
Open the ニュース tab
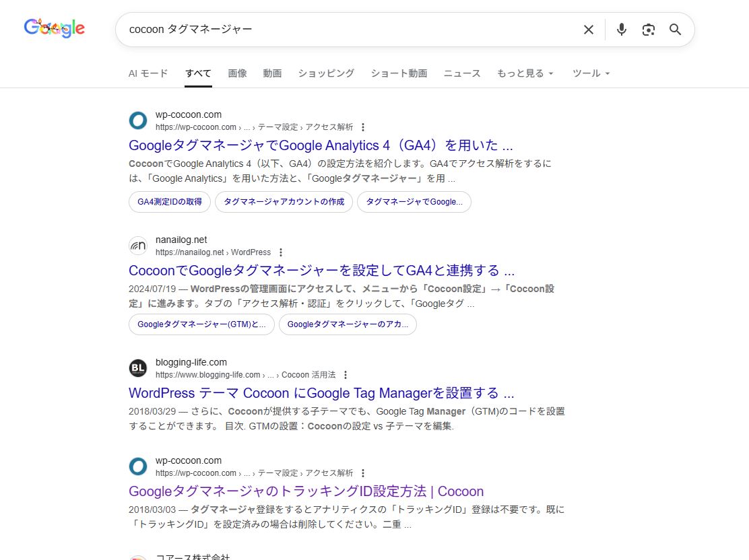pos(461,73)
